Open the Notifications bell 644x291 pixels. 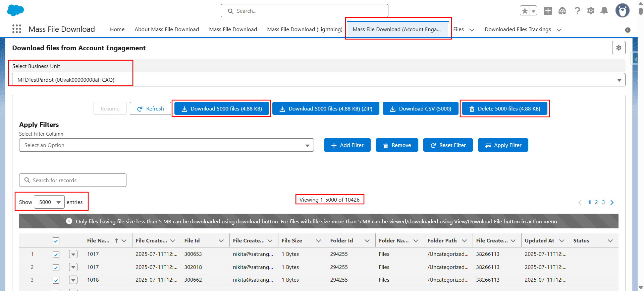point(604,11)
